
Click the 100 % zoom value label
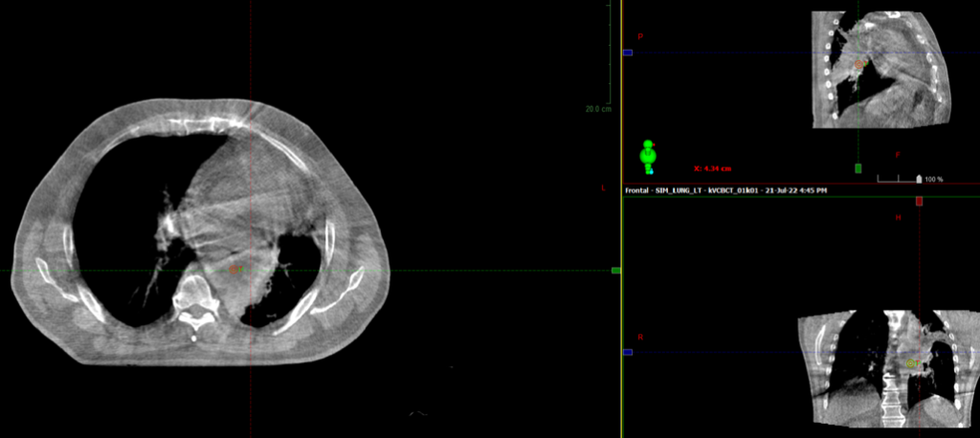tap(934, 179)
